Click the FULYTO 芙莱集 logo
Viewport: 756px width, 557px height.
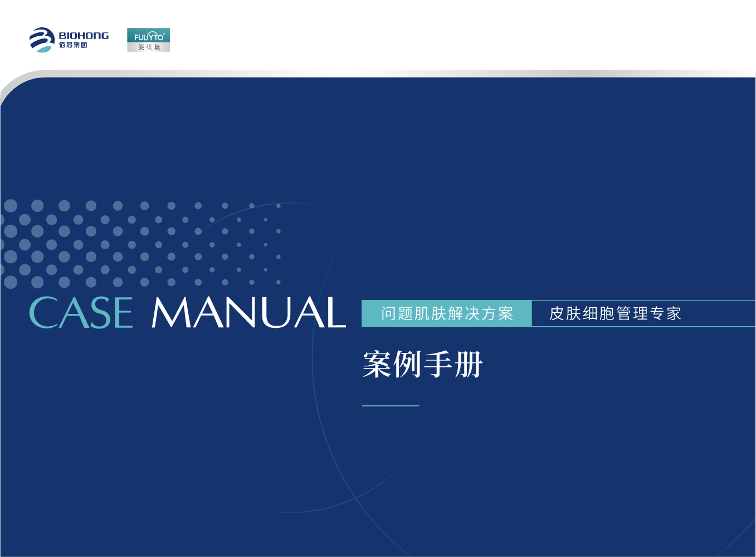coord(148,40)
